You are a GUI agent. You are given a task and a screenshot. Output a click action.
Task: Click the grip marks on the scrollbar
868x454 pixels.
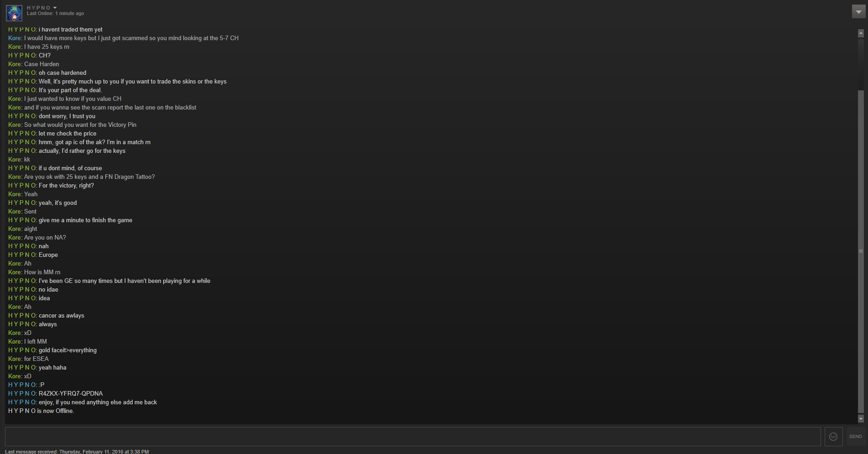[861, 251]
